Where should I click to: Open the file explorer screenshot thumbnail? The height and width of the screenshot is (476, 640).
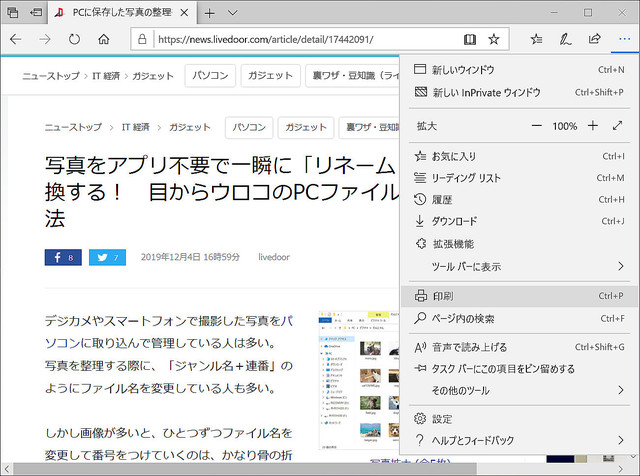tap(359, 380)
